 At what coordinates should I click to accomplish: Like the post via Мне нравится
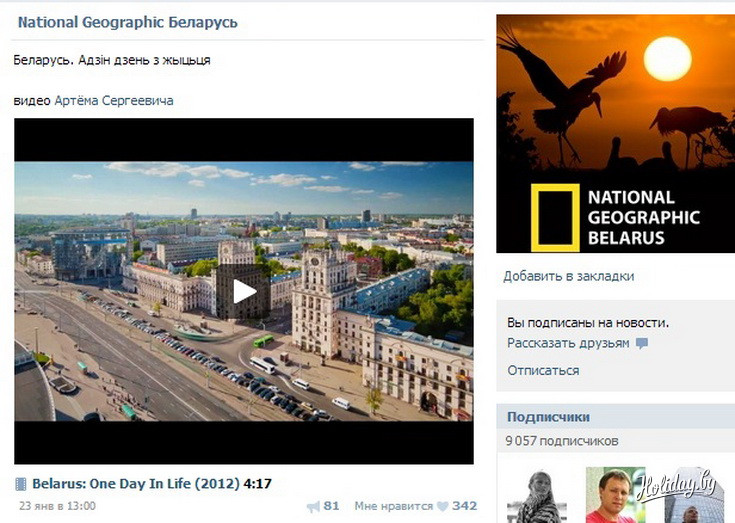(393, 506)
